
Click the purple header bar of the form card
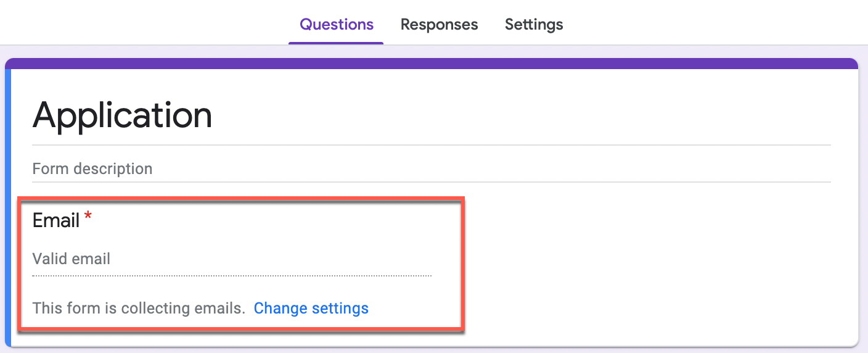[x=432, y=64]
